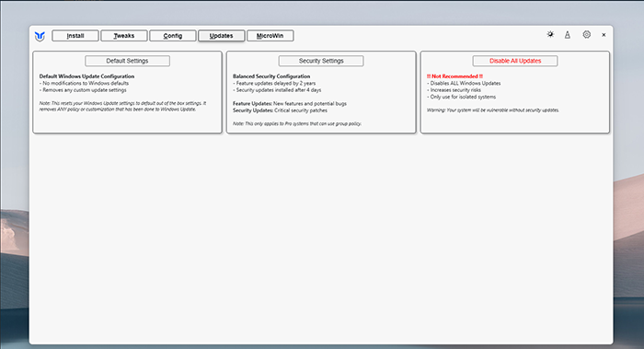Click the 'Balanced Security Configuration' heading
This screenshot has width=644, height=349.
pos(271,76)
